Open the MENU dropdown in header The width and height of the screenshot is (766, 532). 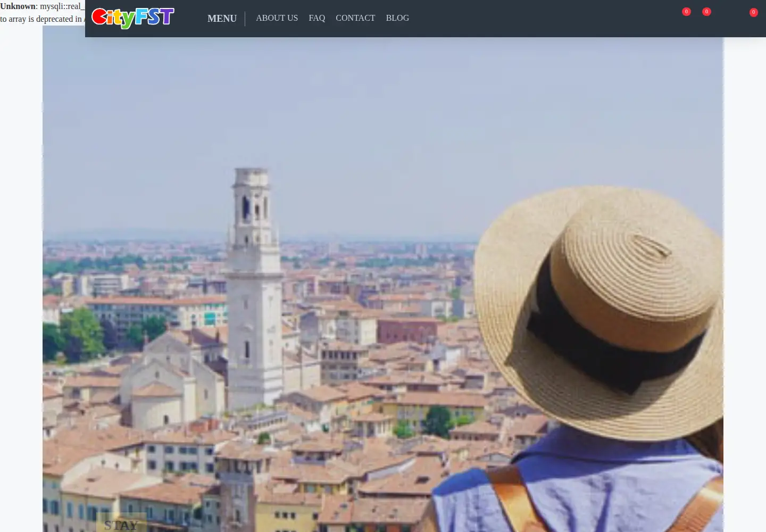tap(222, 19)
